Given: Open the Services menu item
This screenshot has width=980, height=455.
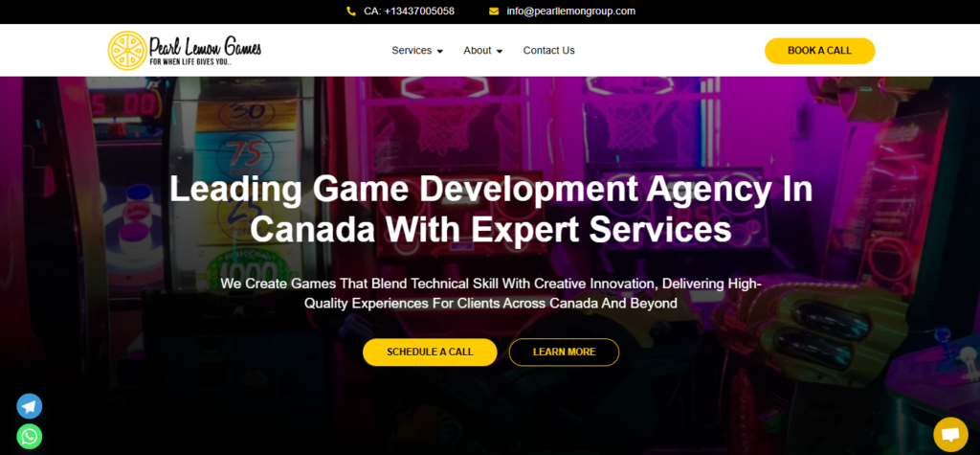Looking at the screenshot, I should [x=412, y=51].
